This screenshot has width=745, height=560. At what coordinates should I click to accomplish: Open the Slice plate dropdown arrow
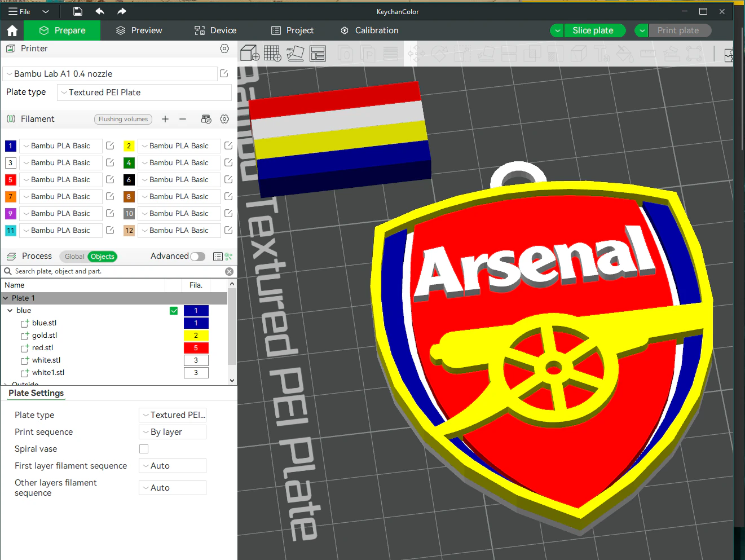click(x=557, y=30)
